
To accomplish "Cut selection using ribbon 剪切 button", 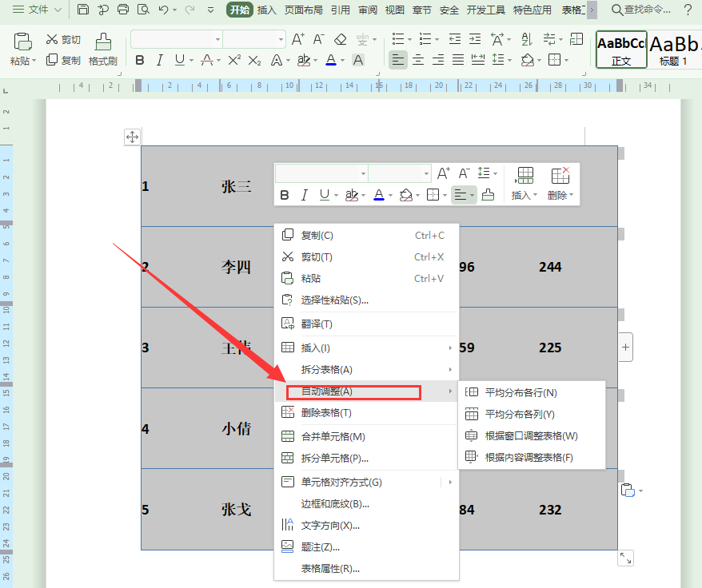I will point(63,40).
